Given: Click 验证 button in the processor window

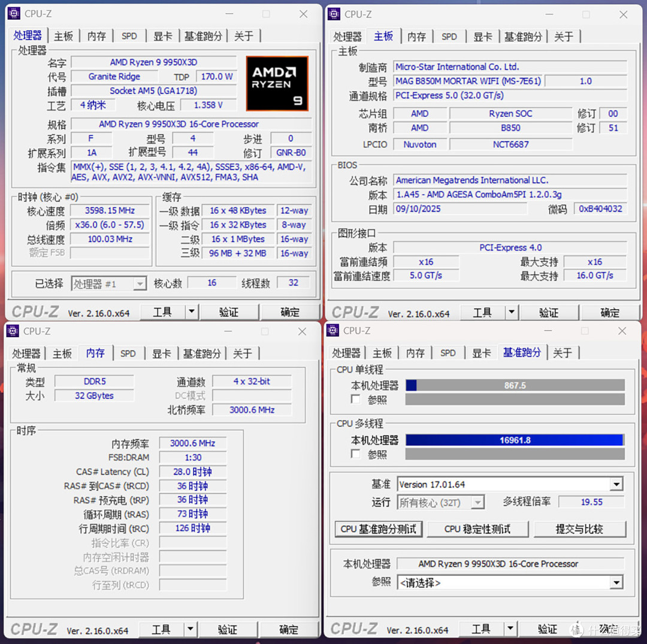Looking at the screenshot, I should coord(229,312).
